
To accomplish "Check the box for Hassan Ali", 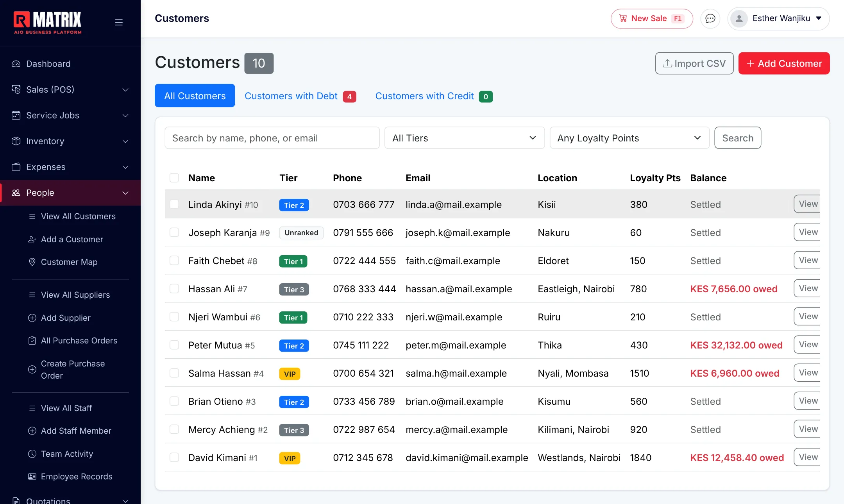I will click(174, 289).
